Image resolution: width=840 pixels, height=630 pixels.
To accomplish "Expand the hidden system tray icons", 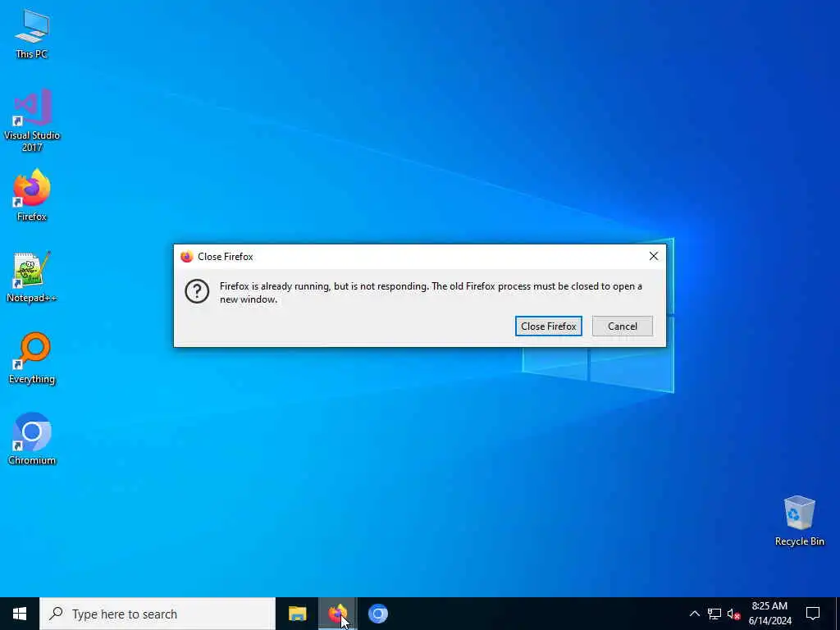I will click(x=694, y=614).
